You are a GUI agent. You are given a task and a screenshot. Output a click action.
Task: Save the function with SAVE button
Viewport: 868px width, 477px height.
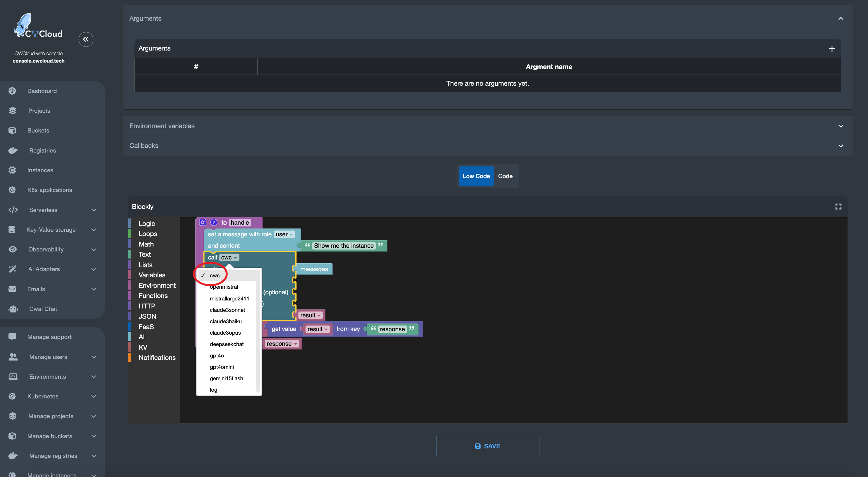click(487, 446)
